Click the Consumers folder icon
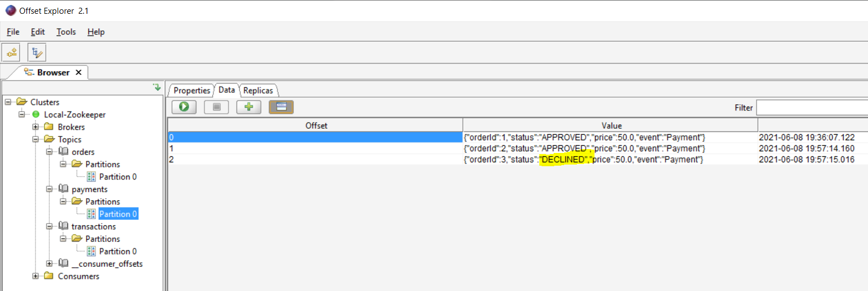The width and height of the screenshot is (868, 291). [x=49, y=276]
